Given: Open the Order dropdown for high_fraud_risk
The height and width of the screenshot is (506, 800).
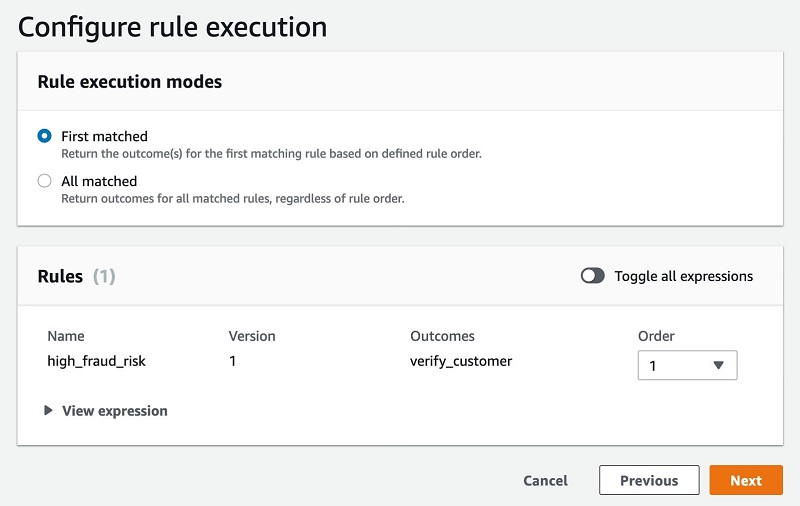Looking at the screenshot, I should point(687,365).
